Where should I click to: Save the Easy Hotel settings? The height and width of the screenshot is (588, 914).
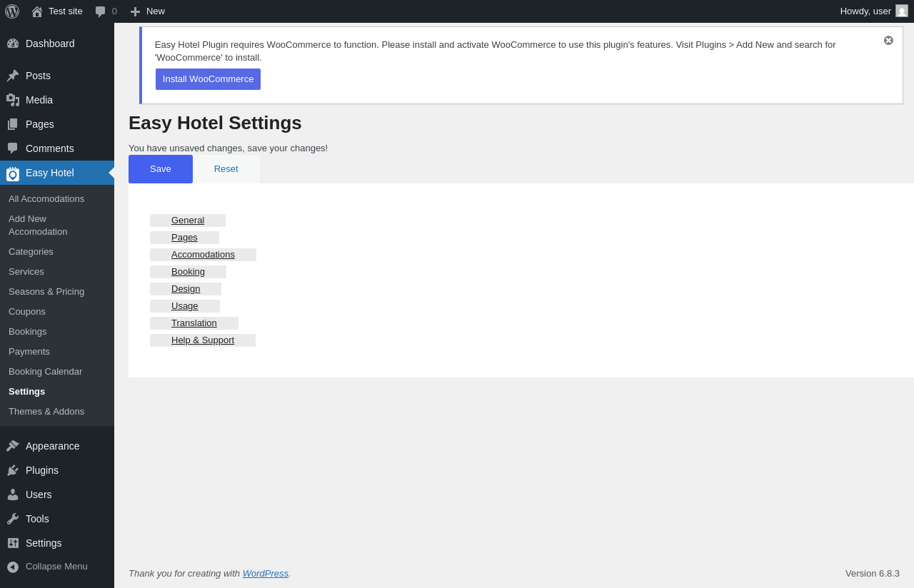click(161, 169)
